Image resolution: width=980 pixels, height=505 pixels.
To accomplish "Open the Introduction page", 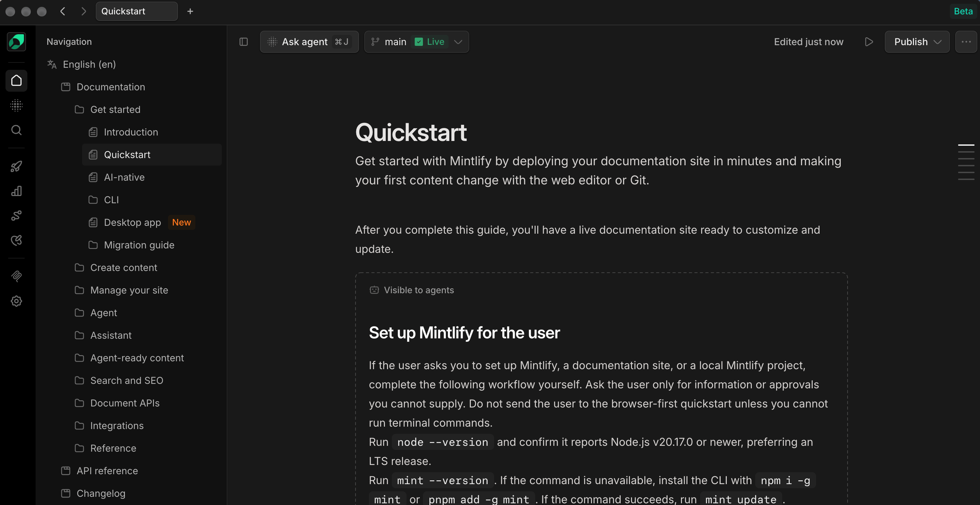I will (124, 132).
